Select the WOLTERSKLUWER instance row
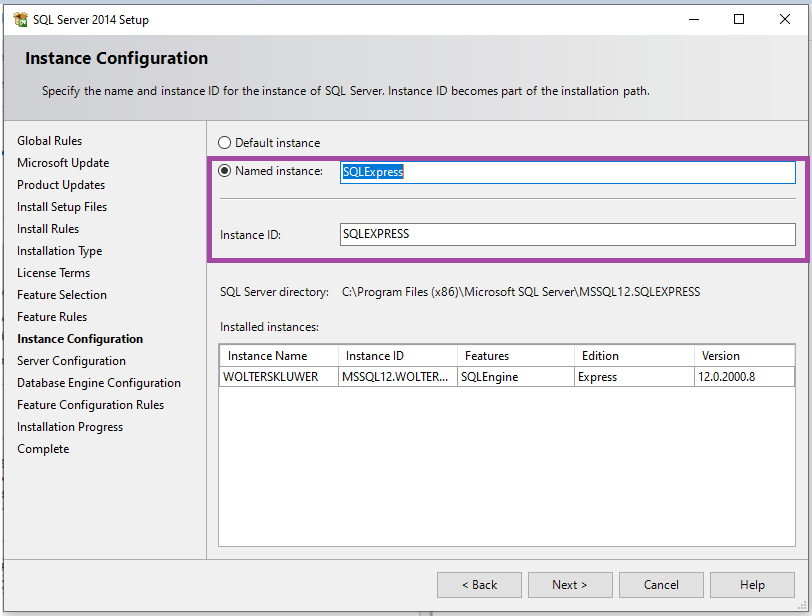Viewport: 812px width, 616px height. pos(507,377)
